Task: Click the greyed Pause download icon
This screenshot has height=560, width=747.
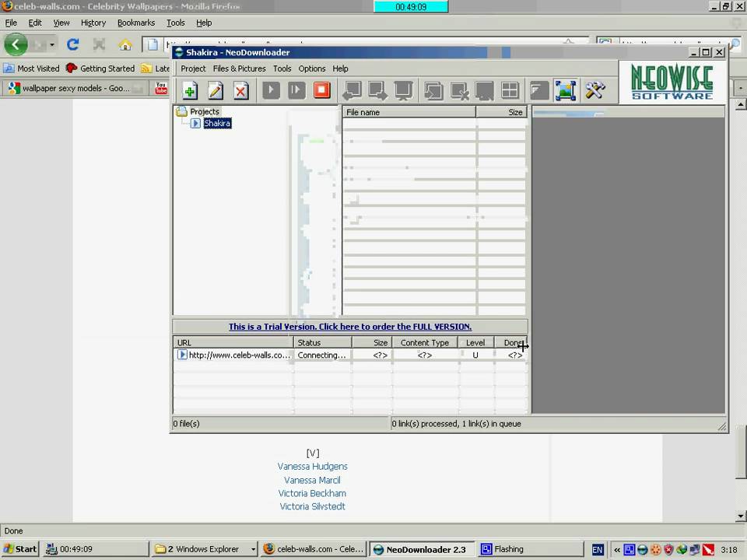Action: pyautogui.click(x=296, y=90)
